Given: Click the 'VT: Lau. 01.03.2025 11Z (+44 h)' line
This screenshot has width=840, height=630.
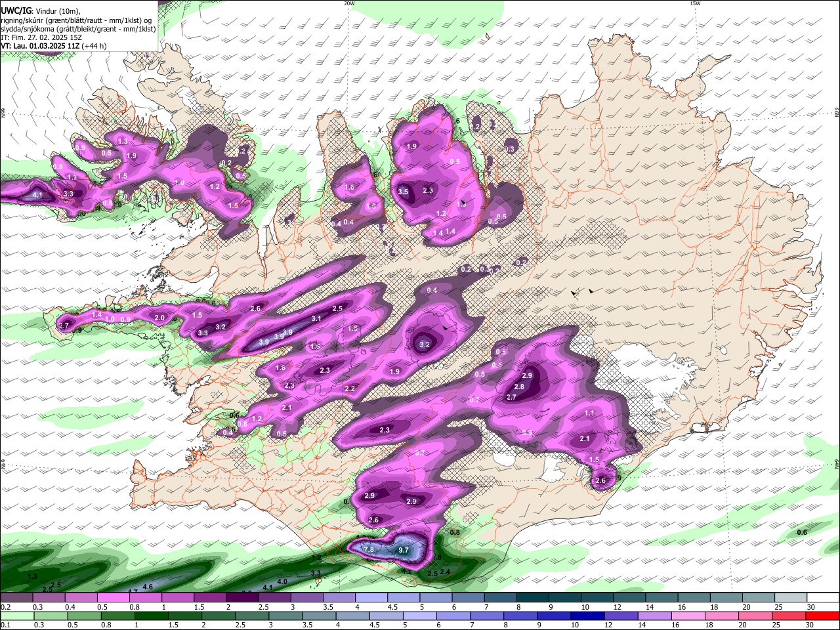Looking at the screenshot, I should 53,46.
